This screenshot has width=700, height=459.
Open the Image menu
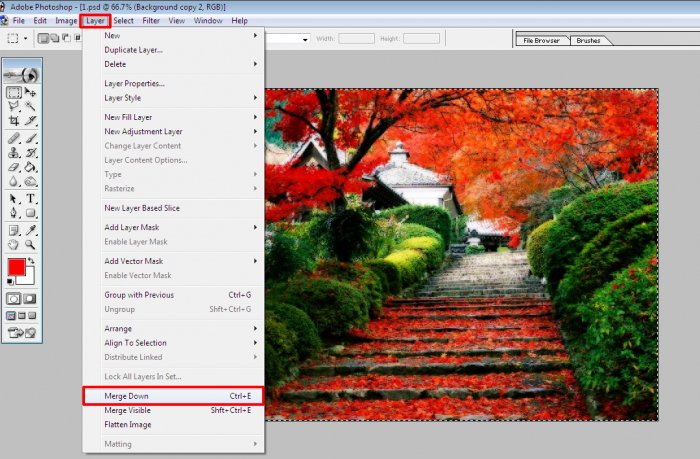point(66,21)
